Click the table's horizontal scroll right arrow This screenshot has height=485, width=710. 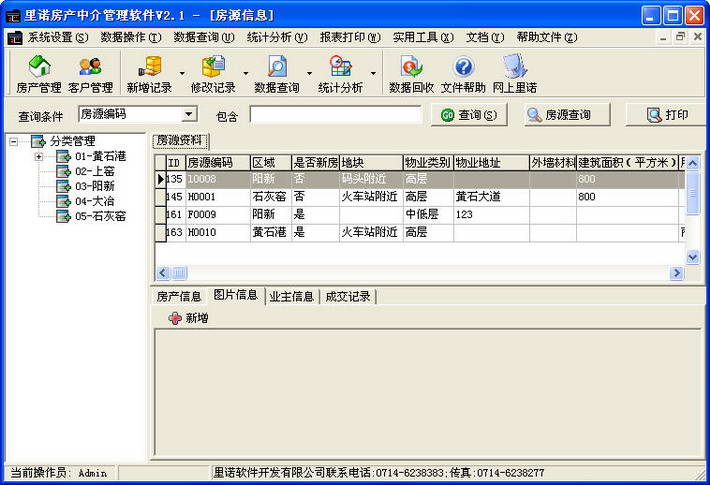(x=677, y=273)
